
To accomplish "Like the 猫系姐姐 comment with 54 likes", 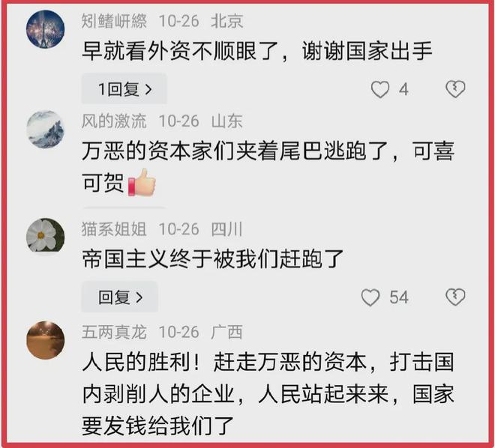I will (370, 297).
